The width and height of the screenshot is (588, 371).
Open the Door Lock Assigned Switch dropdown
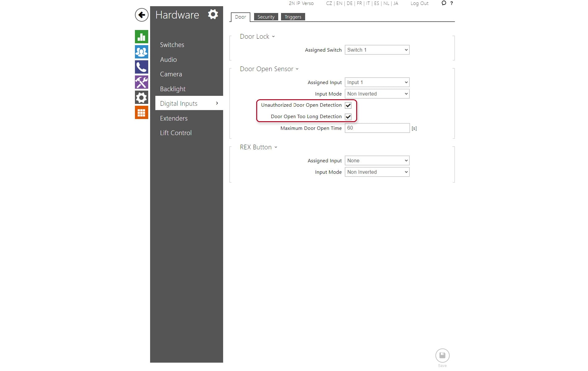click(377, 50)
